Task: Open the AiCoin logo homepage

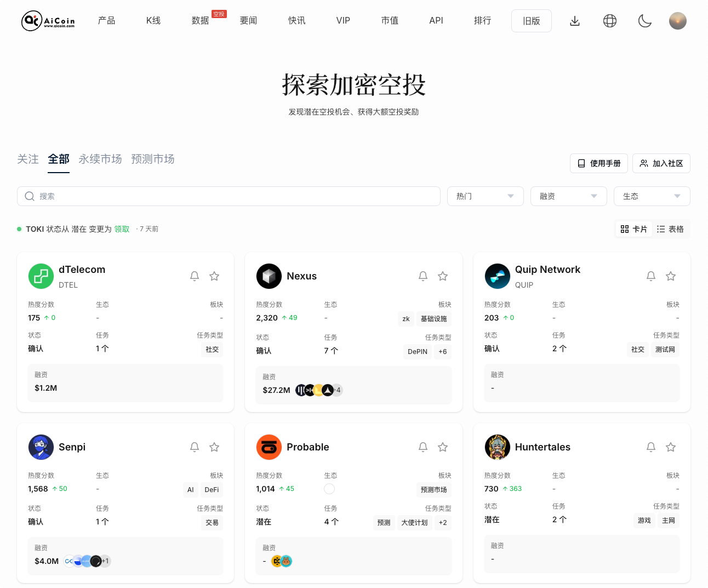Action: click(48, 21)
